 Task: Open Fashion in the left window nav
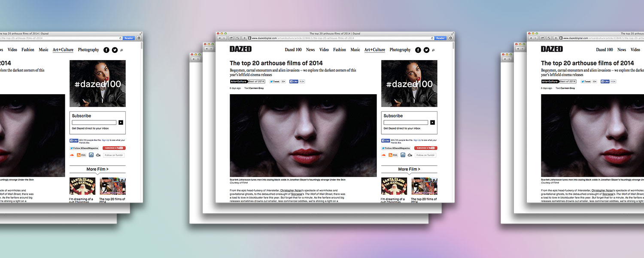click(28, 50)
